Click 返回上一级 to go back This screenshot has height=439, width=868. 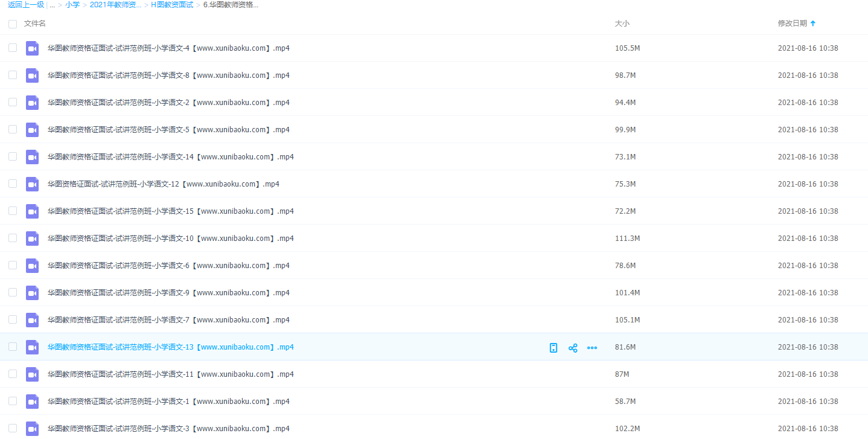tap(25, 5)
